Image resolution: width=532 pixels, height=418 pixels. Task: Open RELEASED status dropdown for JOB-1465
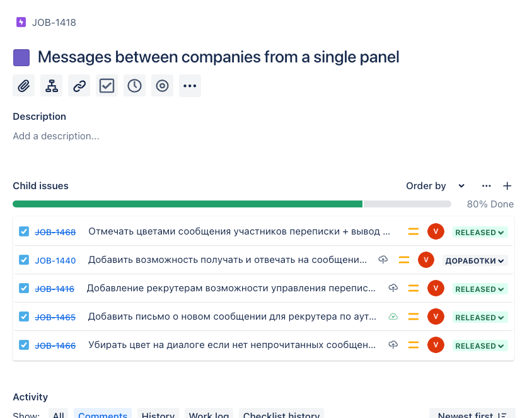point(480,318)
